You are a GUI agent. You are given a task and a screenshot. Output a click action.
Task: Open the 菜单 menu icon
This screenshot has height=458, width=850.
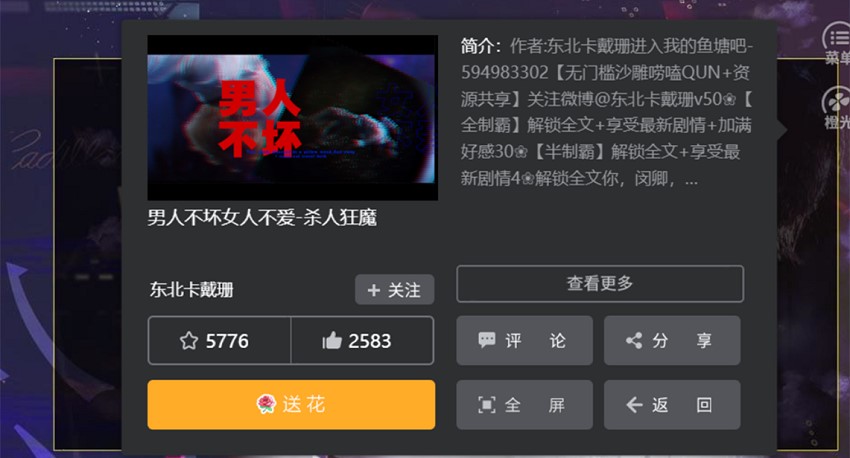pos(836,43)
